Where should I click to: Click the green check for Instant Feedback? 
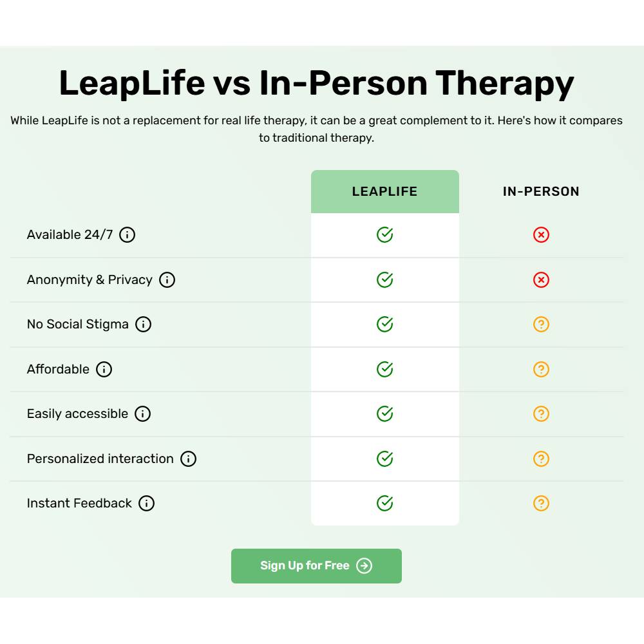pyautogui.click(x=384, y=504)
